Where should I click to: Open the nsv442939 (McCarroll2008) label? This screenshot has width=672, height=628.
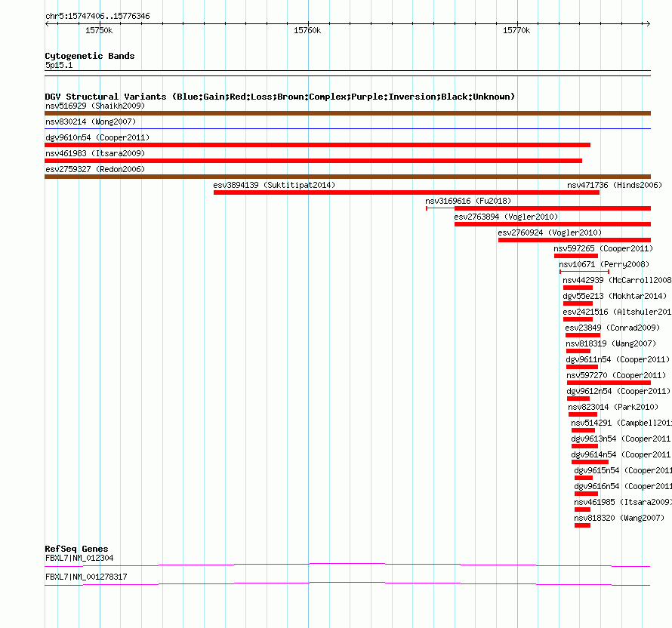pyautogui.click(x=617, y=280)
